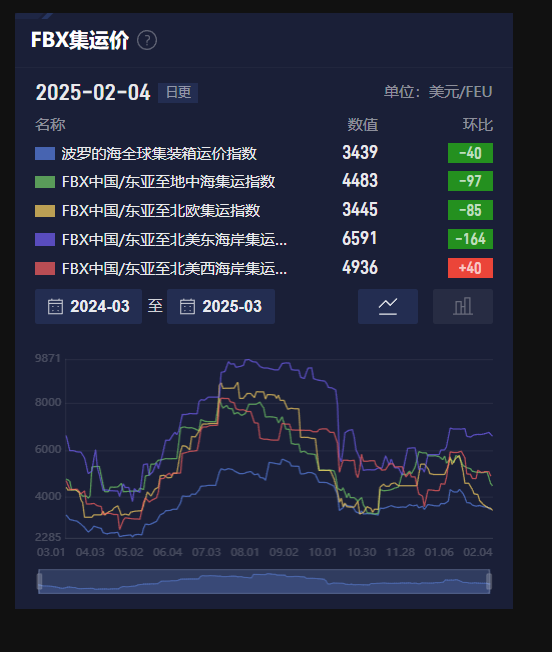Select the end date field 2025-03
The image size is (552, 652).
(221, 306)
